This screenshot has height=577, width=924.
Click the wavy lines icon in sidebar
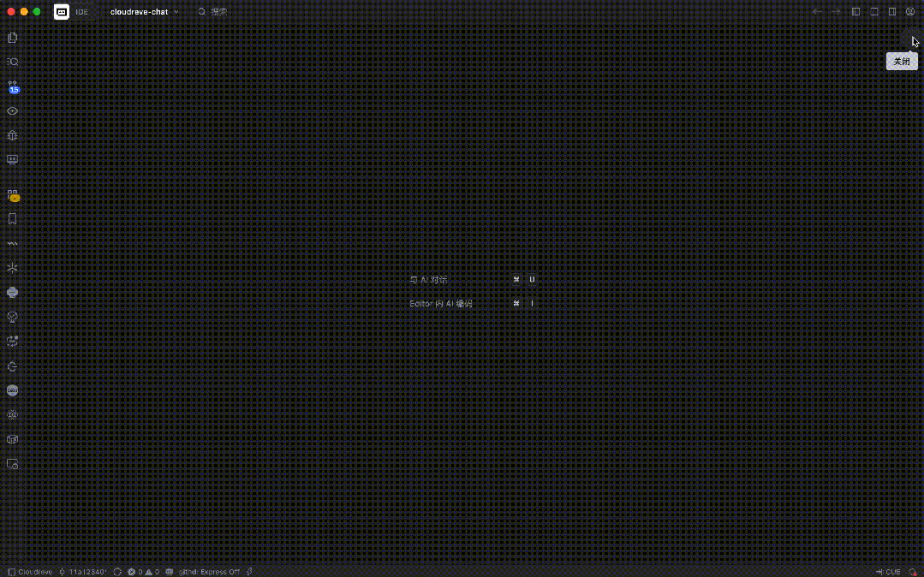click(x=12, y=243)
